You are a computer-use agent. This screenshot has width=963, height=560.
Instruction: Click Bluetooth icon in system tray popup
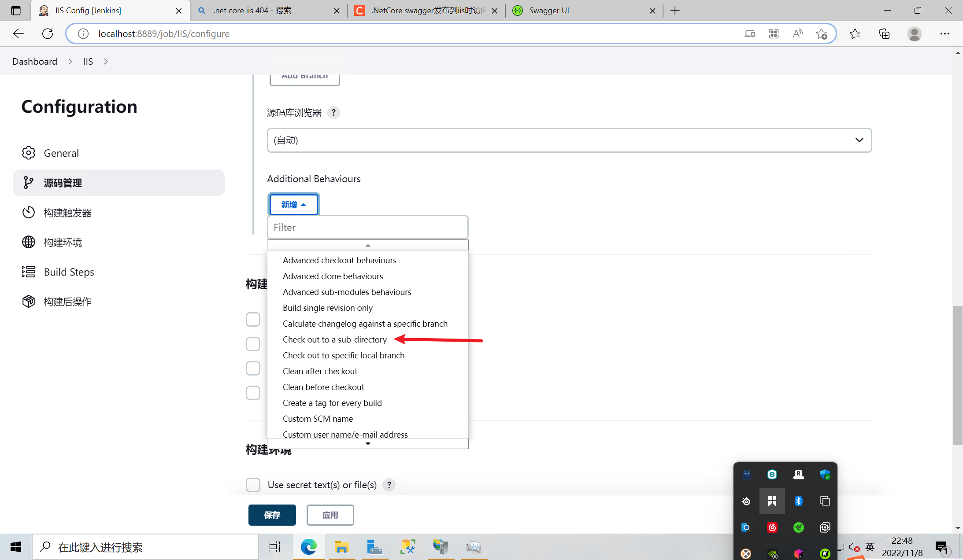tap(798, 501)
